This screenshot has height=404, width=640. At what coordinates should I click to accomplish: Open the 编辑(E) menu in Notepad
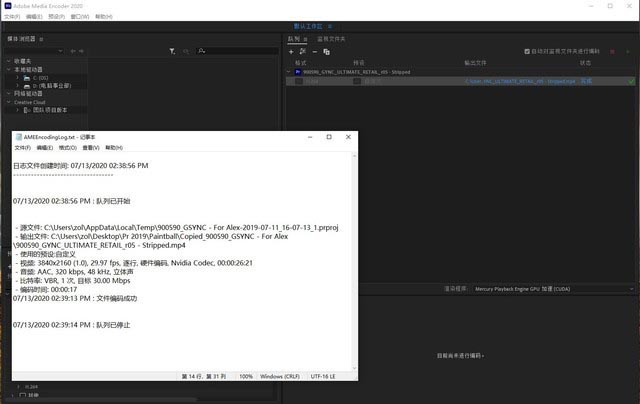coord(44,148)
